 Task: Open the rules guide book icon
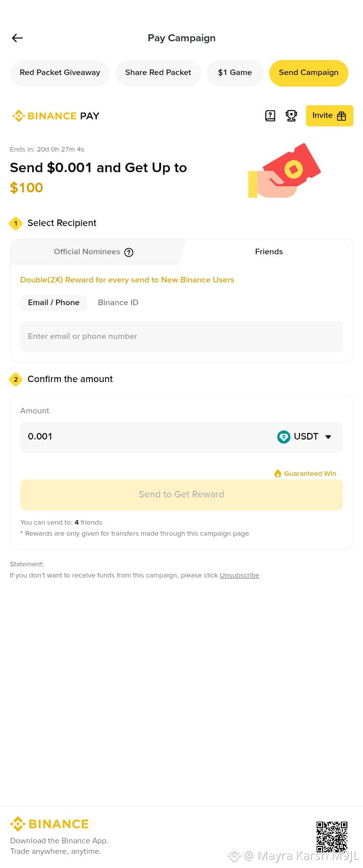pos(270,116)
